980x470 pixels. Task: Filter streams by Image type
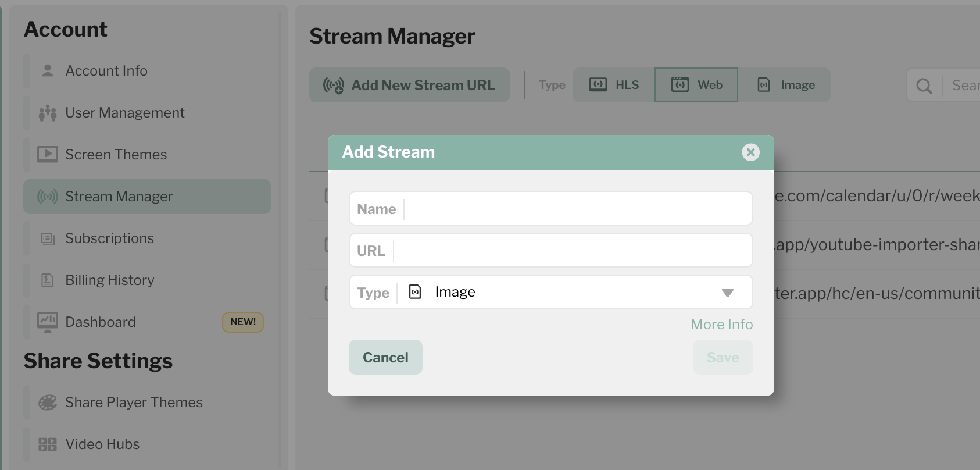pyautogui.click(x=784, y=85)
